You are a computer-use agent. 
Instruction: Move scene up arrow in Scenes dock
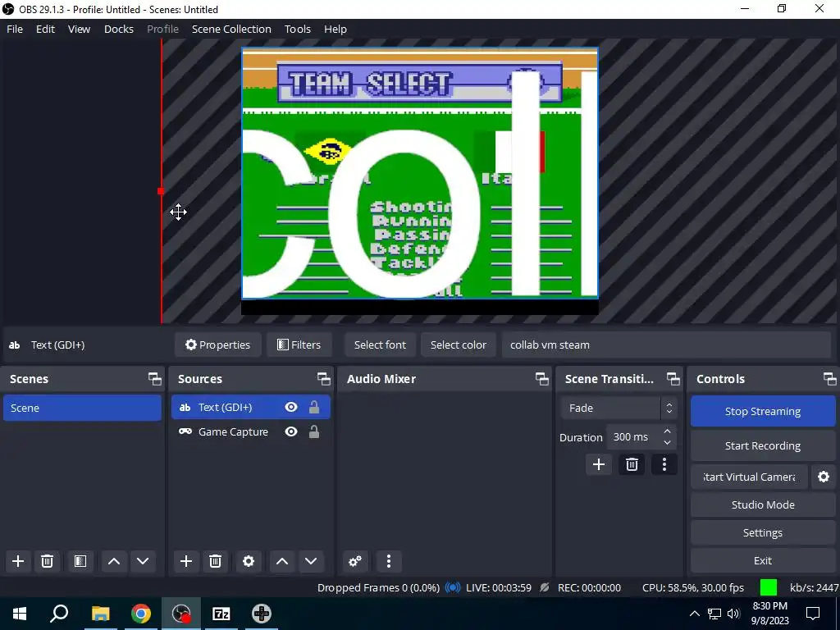(x=113, y=561)
